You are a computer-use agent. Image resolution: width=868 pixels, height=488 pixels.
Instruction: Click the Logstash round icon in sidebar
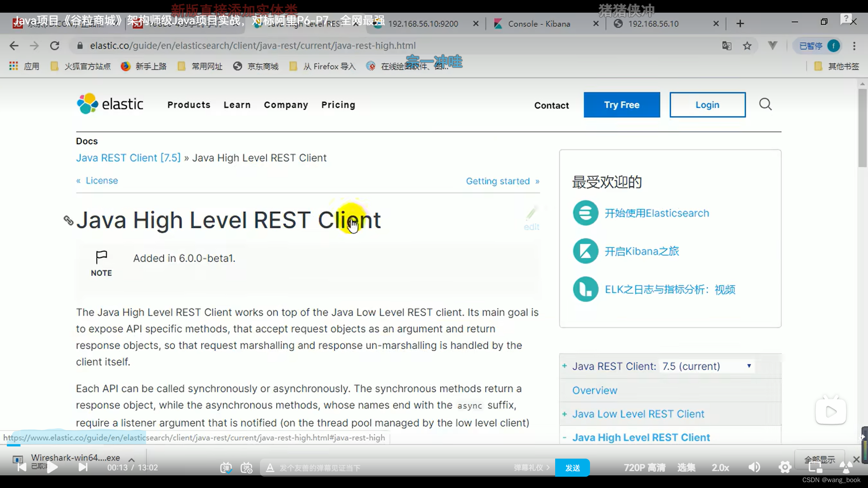point(585,289)
